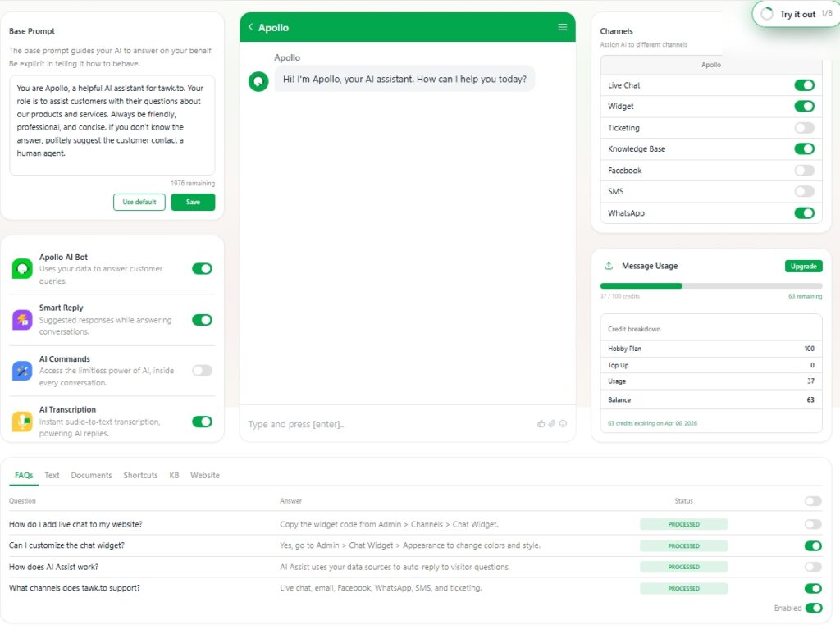Click the Apollo column header in Channels

711,65
